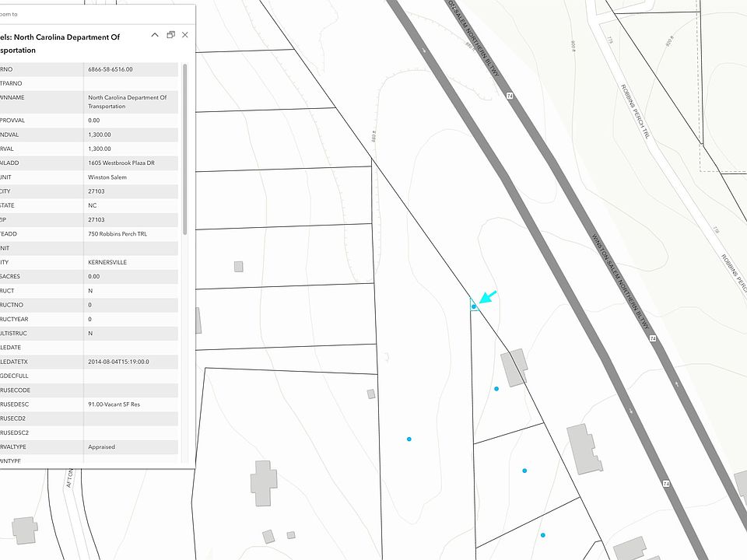Collapse the parcel popup with the chevron

[155, 35]
